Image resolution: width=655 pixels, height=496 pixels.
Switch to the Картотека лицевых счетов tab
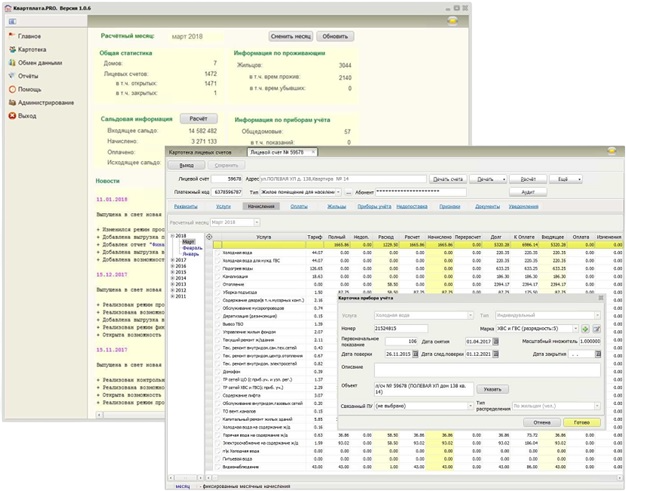click(x=200, y=153)
